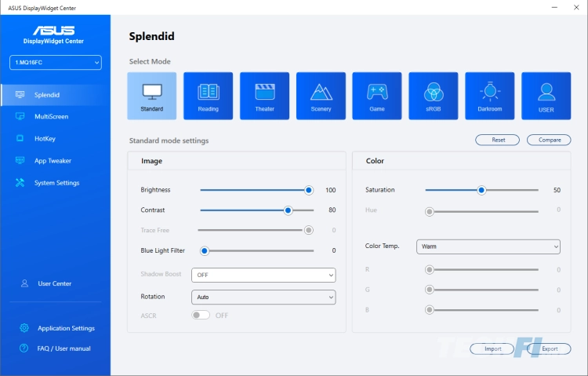588x376 pixels.
Task: Click the Import button
Action: [492, 349]
